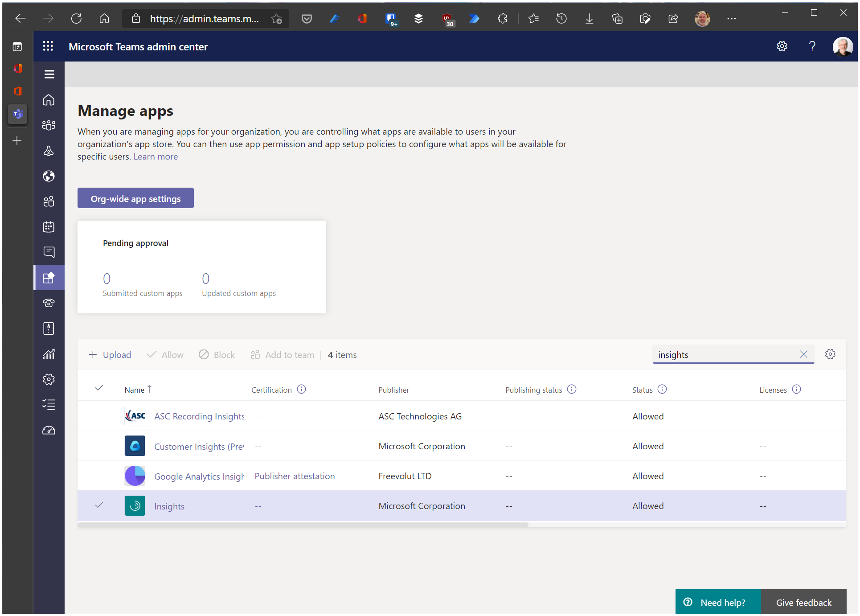
Task: Open Locations via the globe icon
Action: click(x=49, y=176)
